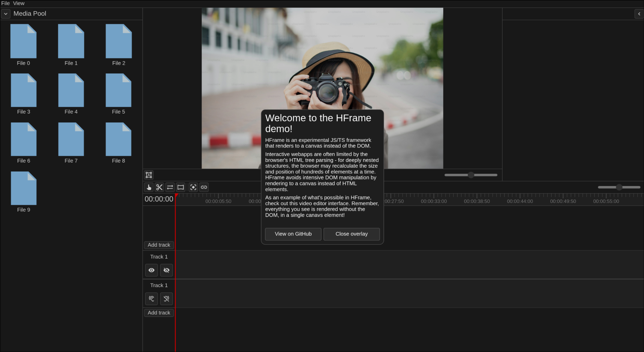The image size is (644, 352).
Task: Open the View menu
Action: pos(19,3)
